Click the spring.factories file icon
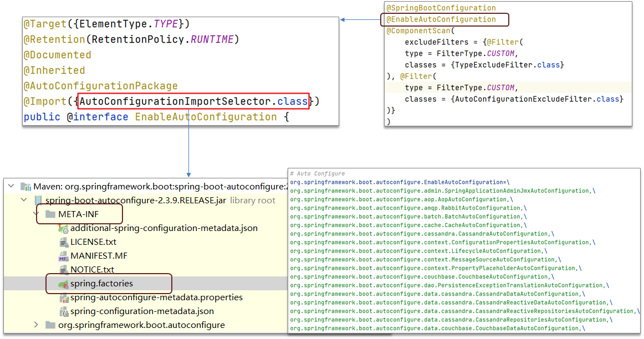 coord(63,284)
